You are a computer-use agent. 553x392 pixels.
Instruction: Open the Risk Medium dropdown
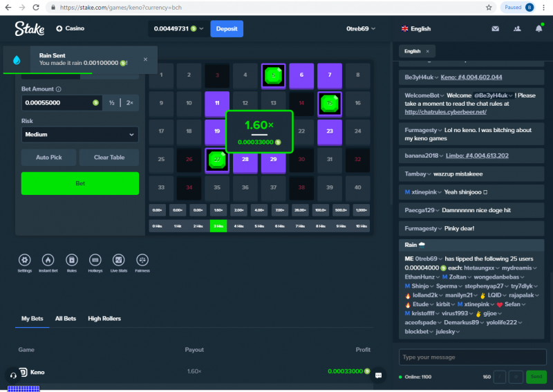click(79, 134)
